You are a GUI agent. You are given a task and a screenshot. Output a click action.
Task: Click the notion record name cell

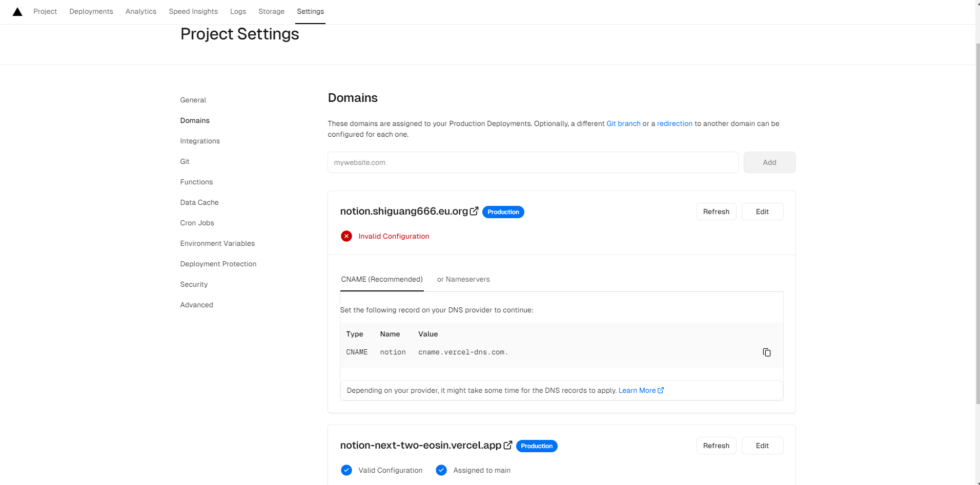(x=393, y=352)
